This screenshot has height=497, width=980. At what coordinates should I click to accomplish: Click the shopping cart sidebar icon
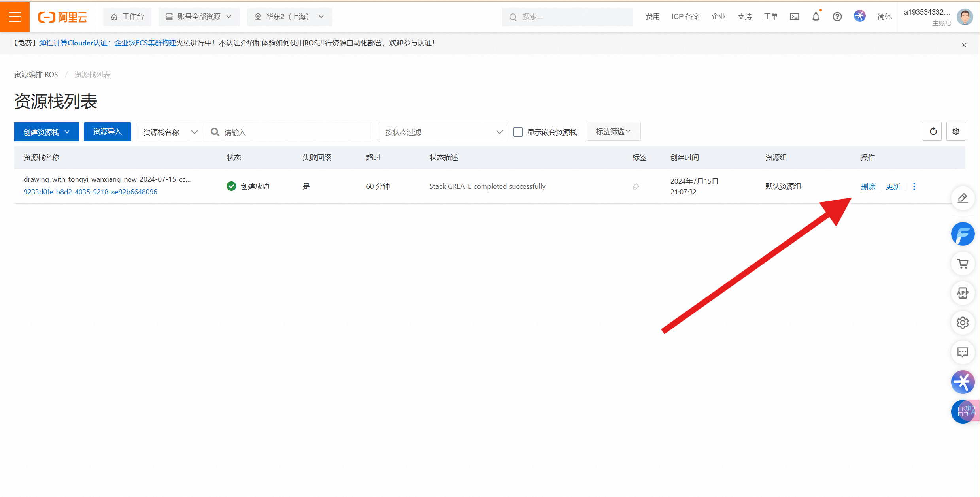coord(963,264)
